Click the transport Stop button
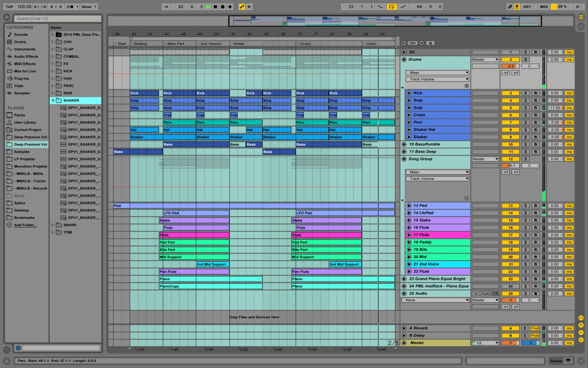Screen dimensions: 588x368 pyautogui.click(x=215, y=7)
